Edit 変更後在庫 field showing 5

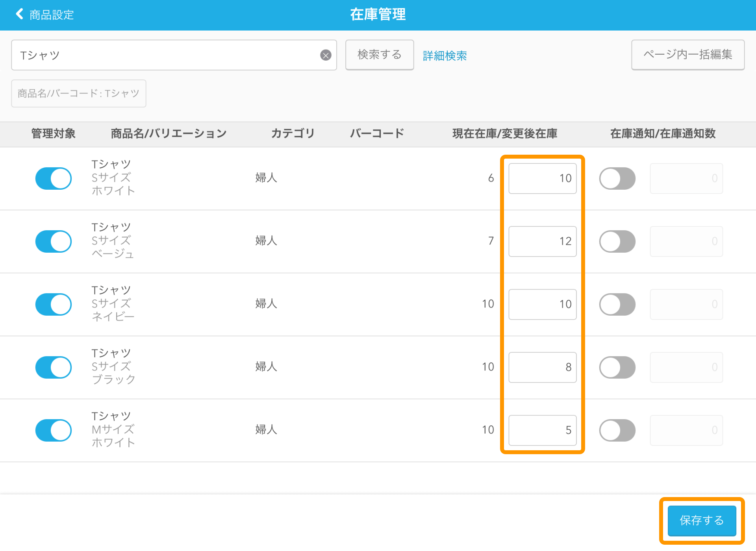point(543,430)
